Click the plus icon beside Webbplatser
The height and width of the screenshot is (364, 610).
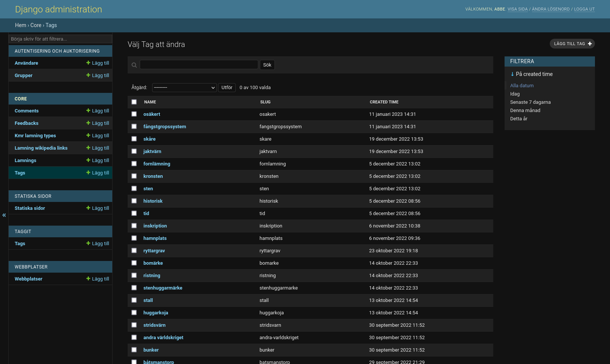pyautogui.click(x=89, y=279)
